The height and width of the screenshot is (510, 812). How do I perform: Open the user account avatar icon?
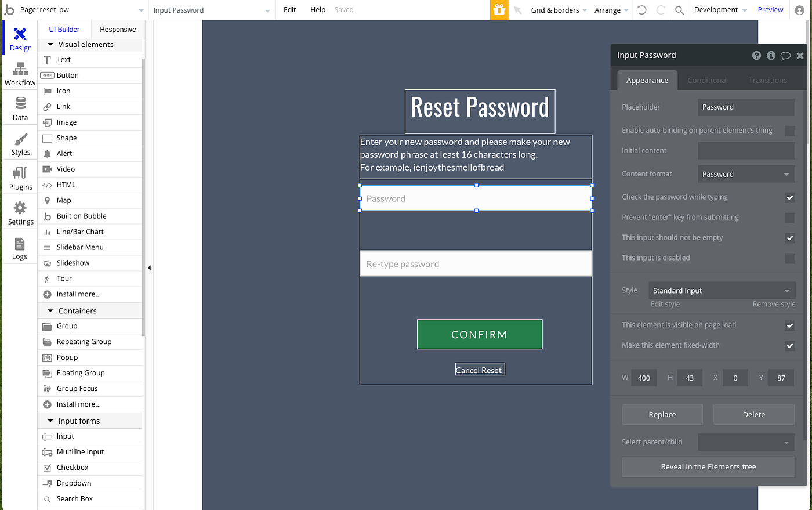(799, 10)
